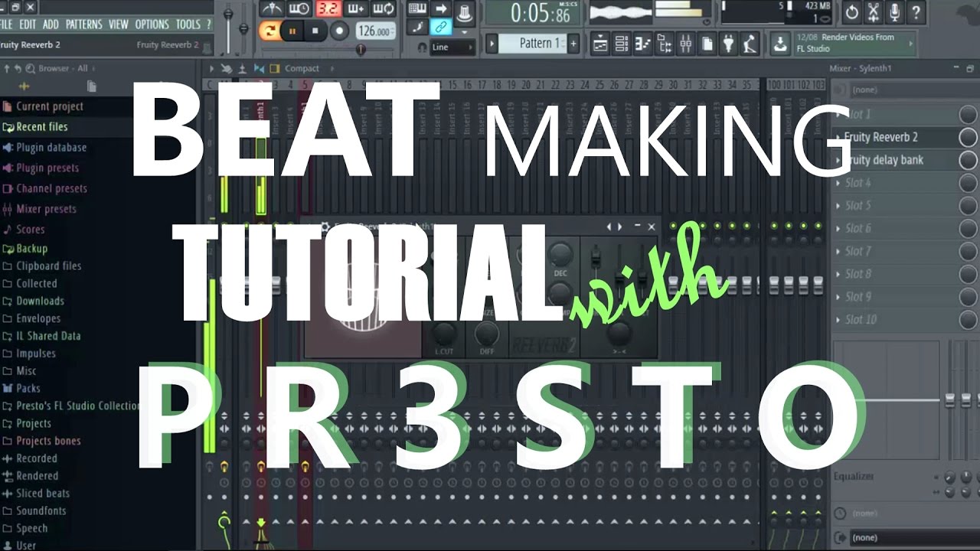
Task: Arm the record button
Action: tap(339, 31)
